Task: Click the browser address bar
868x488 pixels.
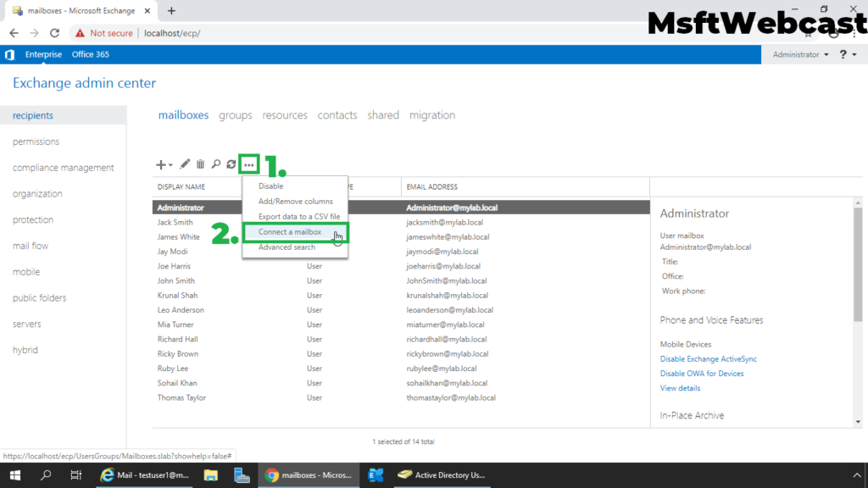Action: pyautogui.click(x=431, y=33)
